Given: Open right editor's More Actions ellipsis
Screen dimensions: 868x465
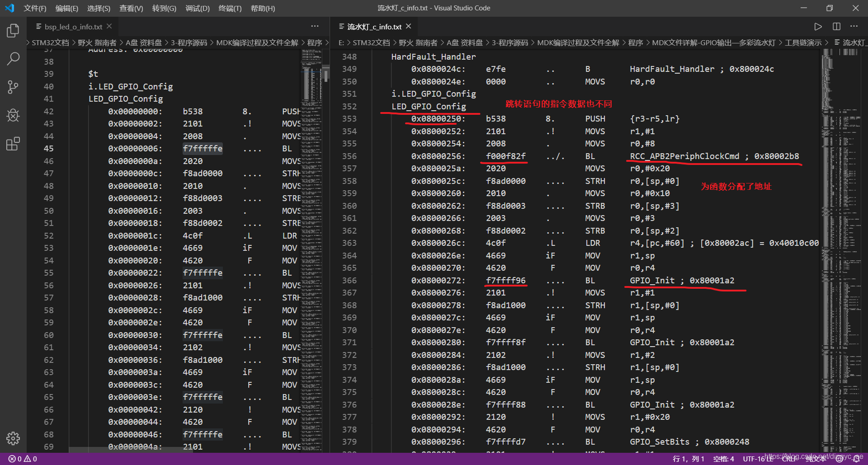Looking at the screenshot, I should (854, 27).
